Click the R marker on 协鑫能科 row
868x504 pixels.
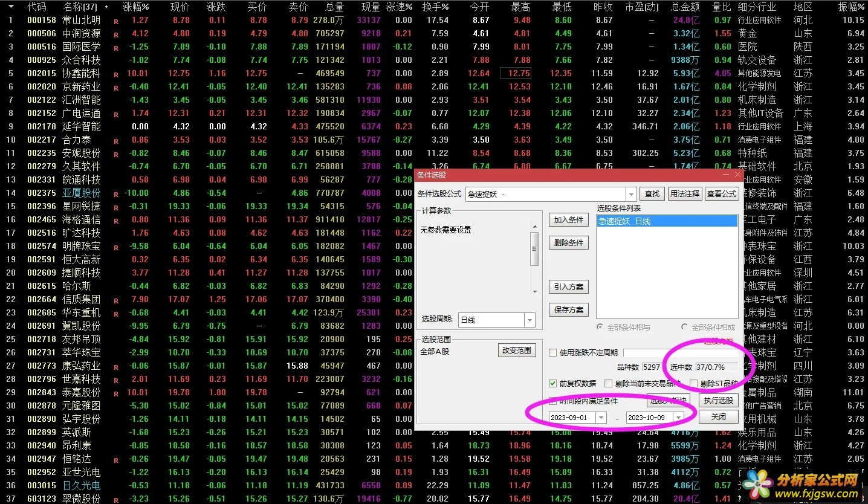pyautogui.click(x=116, y=74)
